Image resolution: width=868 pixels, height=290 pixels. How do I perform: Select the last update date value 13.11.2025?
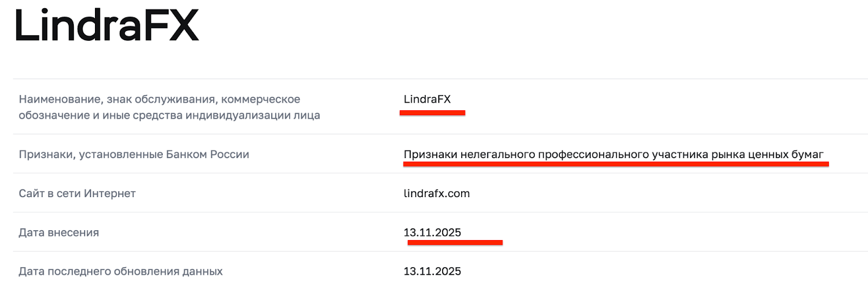tap(432, 272)
